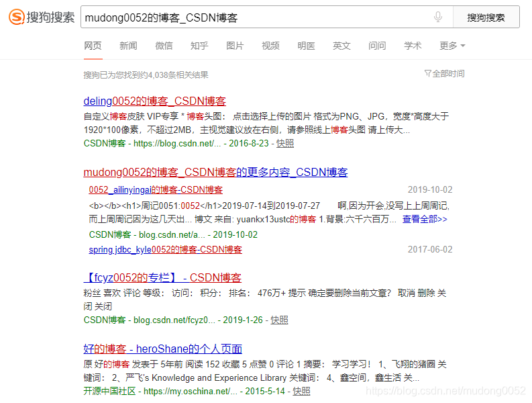The width and height of the screenshot is (532, 403).
Task: Click the 2017-06-02 date text
Action: point(430,249)
